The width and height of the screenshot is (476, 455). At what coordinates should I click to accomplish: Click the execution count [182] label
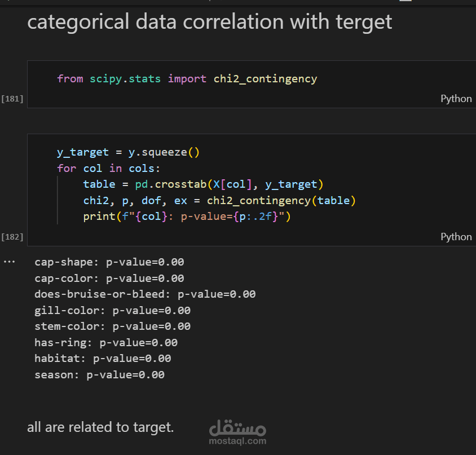pos(12,237)
